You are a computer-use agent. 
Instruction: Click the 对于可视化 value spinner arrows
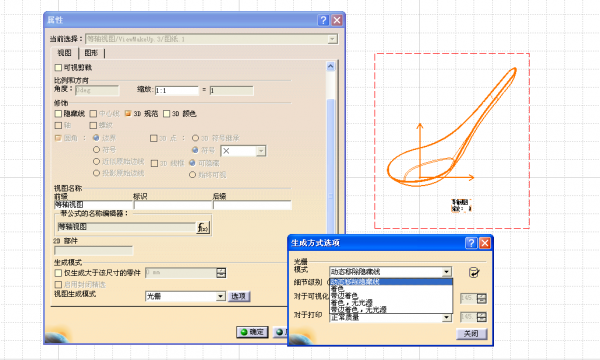click(x=482, y=298)
